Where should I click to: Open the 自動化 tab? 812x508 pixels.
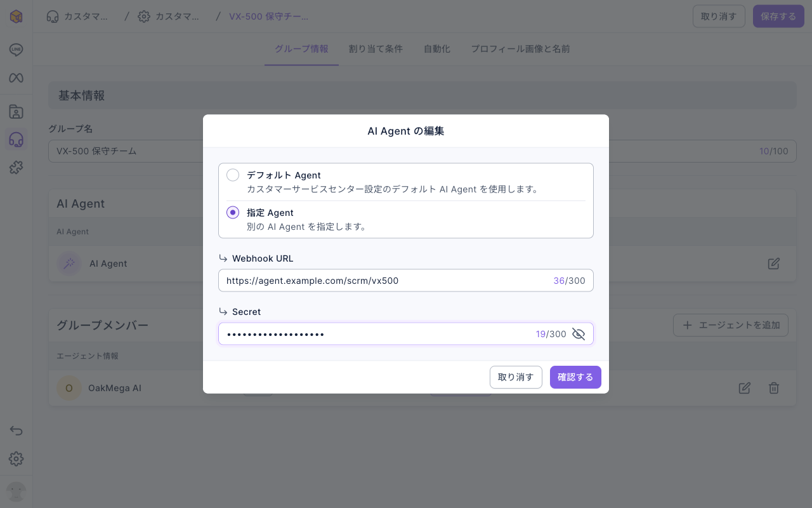click(x=437, y=49)
